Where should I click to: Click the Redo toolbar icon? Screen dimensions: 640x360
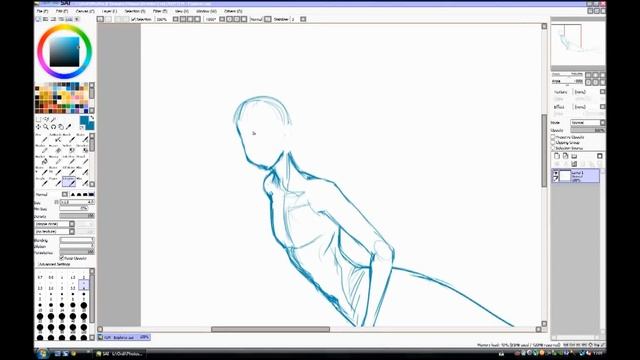pos(108,19)
